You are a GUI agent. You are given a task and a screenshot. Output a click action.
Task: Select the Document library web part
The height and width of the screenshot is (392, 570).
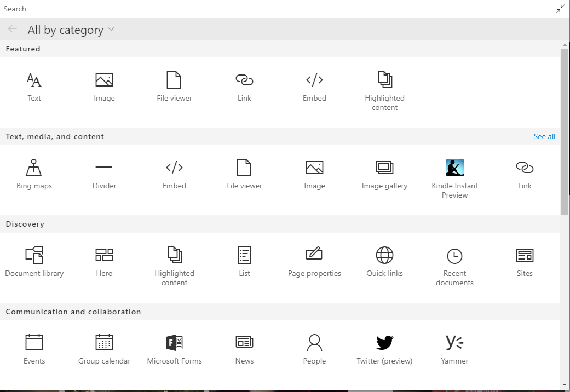pos(34,262)
